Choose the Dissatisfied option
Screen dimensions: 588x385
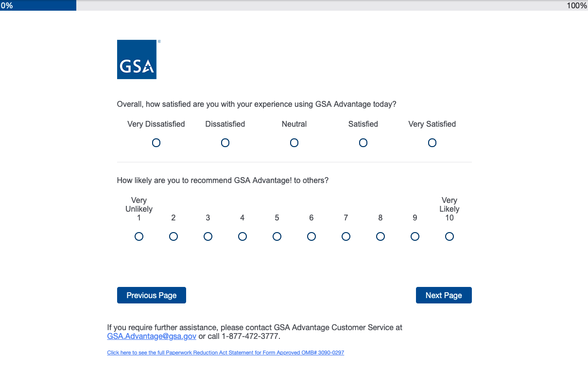coord(225,143)
